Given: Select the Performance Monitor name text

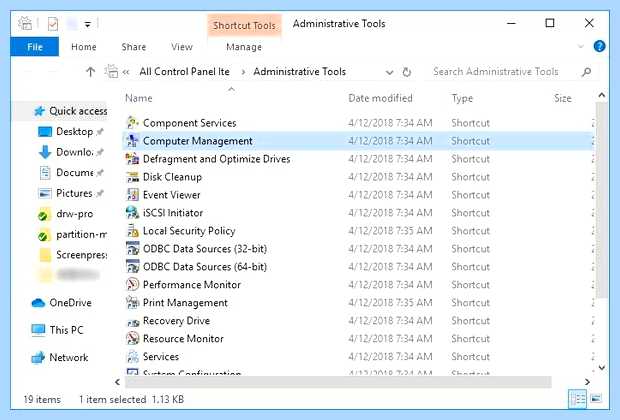Looking at the screenshot, I should (x=192, y=284).
